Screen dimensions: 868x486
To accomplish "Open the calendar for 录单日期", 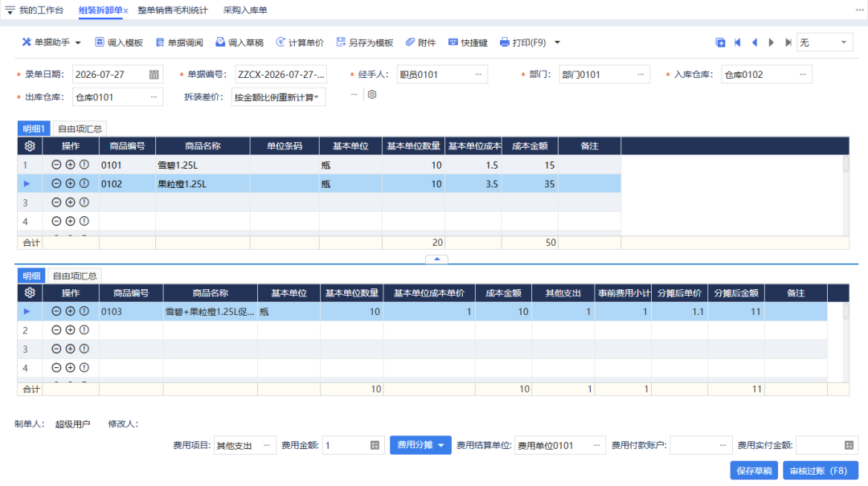I will (154, 75).
